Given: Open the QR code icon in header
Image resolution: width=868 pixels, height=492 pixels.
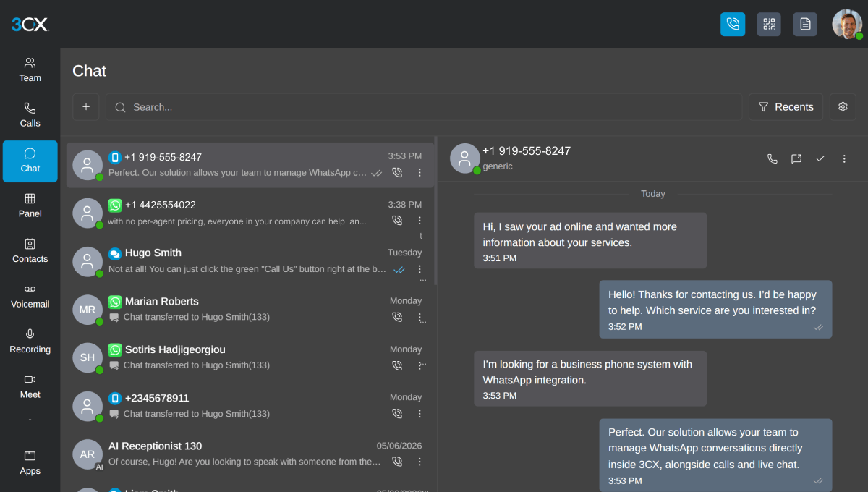Looking at the screenshot, I should 769,24.
